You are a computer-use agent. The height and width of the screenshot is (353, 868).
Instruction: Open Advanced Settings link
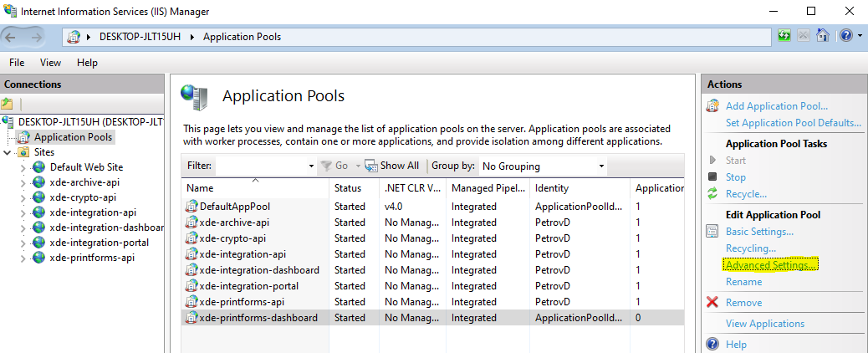pos(770,265)
